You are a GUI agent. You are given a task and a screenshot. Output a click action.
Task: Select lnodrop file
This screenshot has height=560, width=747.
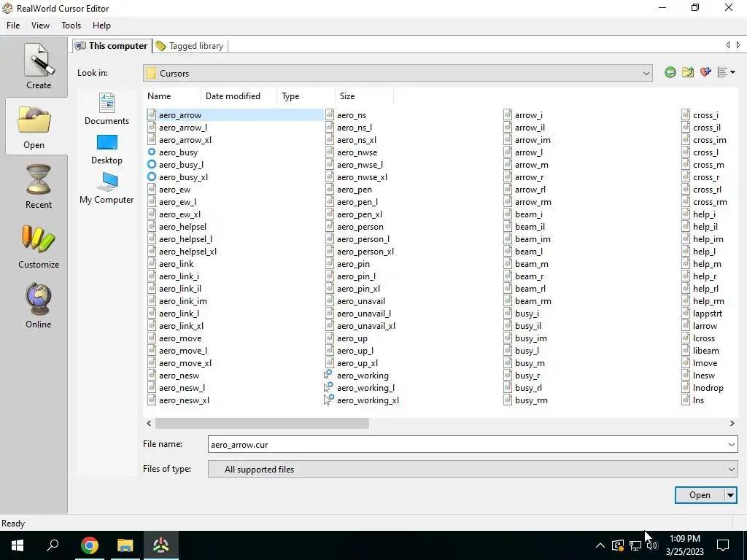(703, 388)
